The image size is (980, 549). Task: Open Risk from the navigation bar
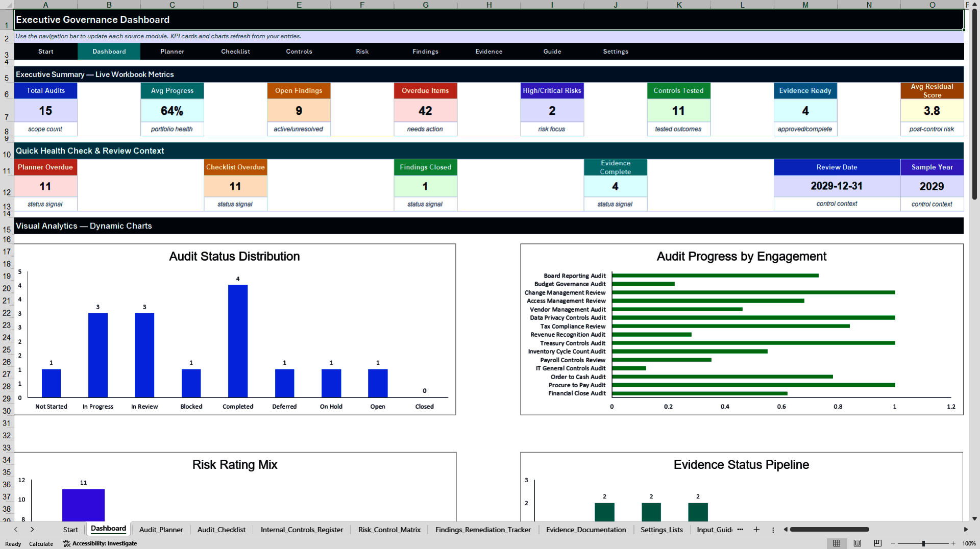pos(362,52)
